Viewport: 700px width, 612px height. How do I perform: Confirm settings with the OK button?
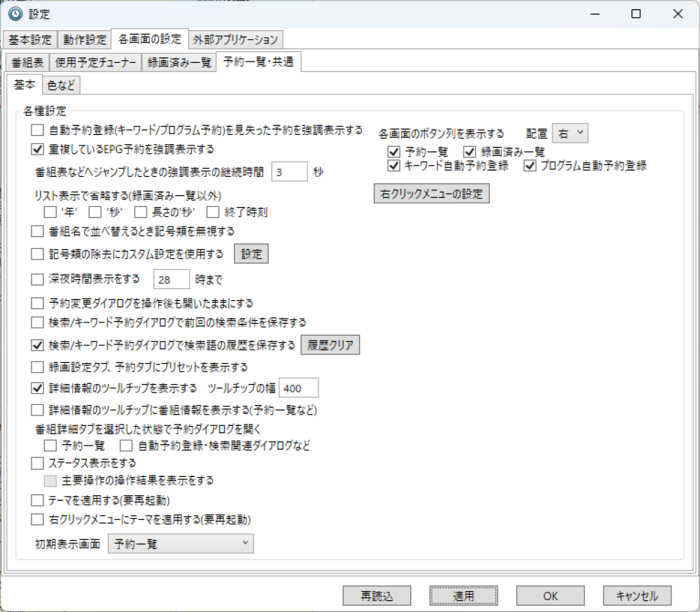[550, 595]
